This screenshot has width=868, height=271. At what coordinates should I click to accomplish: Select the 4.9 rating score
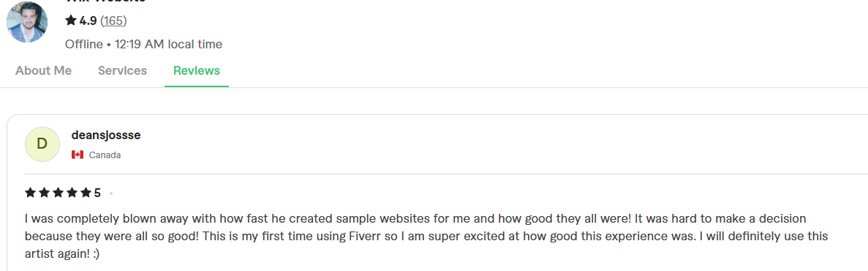pyautogui.click(x=88, y=21)
